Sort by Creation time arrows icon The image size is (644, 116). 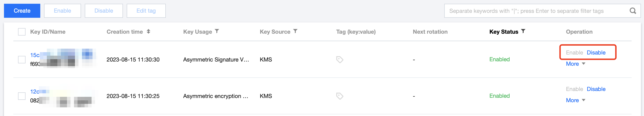point(148,31)
